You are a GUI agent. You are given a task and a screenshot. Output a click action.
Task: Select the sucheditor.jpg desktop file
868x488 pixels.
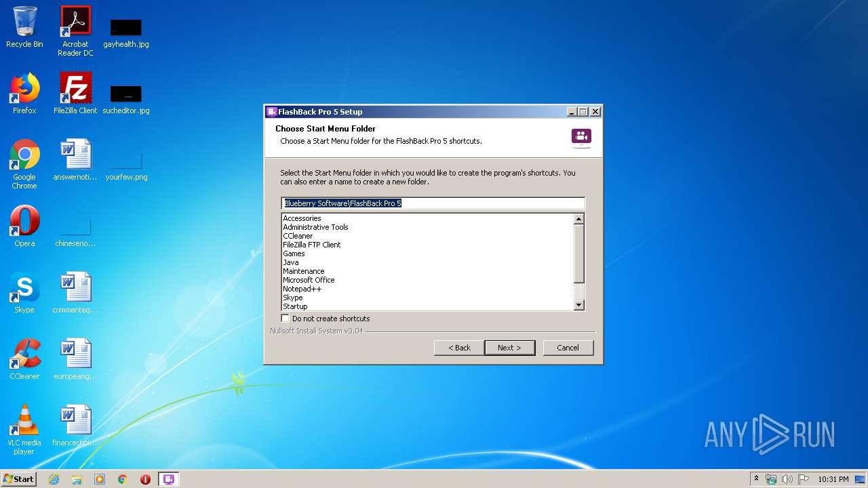pos(126,100)
